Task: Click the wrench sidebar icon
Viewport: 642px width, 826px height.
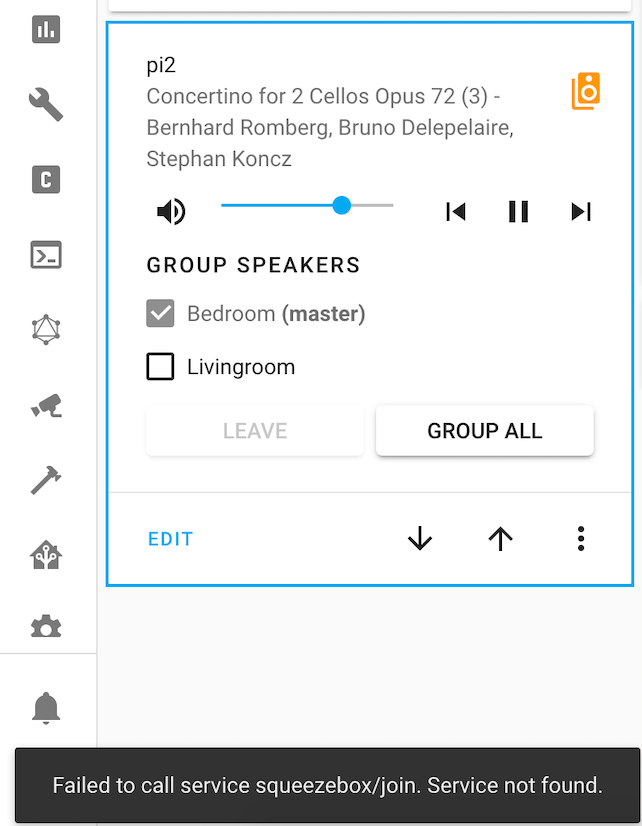Action: pos(45,104)
